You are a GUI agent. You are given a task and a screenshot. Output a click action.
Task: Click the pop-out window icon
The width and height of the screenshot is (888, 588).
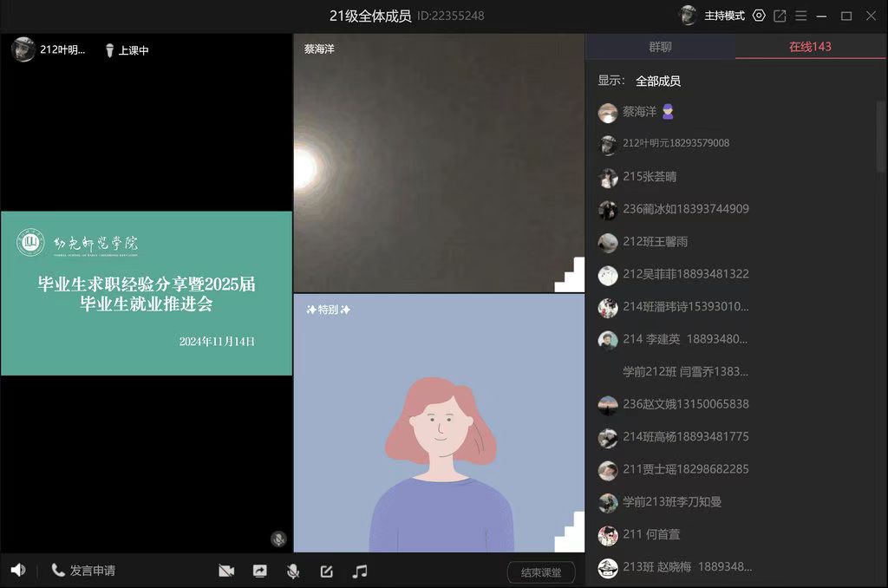780,16
